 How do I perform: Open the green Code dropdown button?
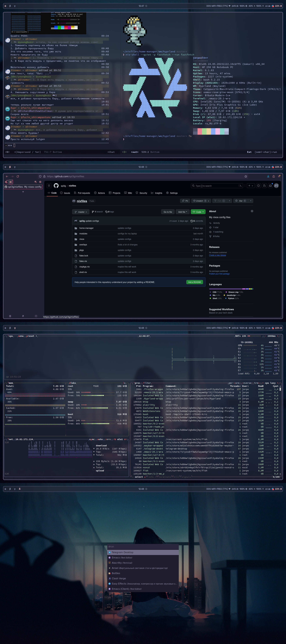[x=198, y=212]
